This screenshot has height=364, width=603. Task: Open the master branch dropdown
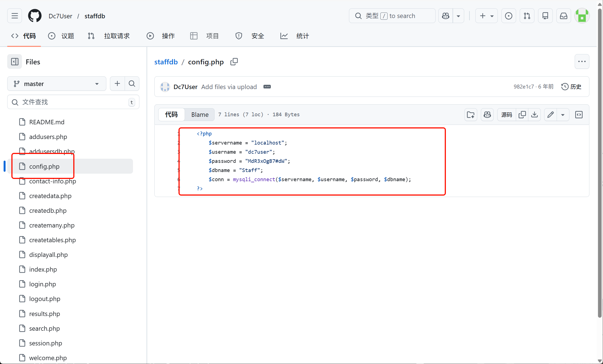tap(57, 84)
